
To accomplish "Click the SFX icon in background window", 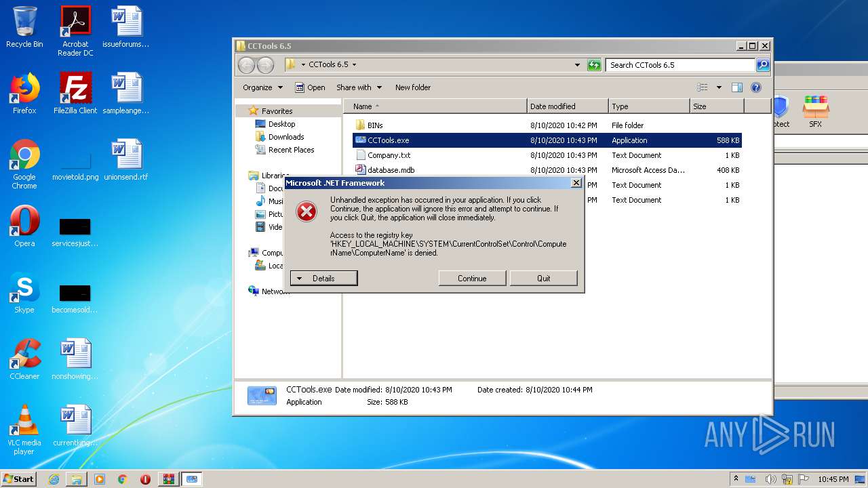I will click(x=815, y=111).
